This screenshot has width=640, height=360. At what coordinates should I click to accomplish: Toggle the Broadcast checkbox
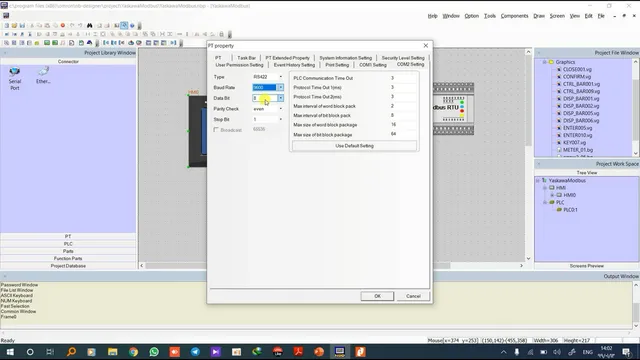click(x=216, y=130)
